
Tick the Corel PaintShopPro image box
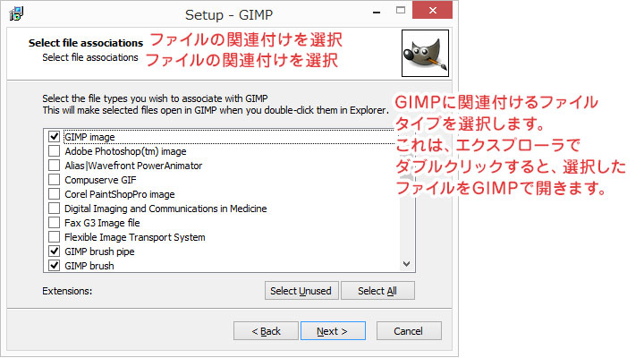tap(55, 194)
